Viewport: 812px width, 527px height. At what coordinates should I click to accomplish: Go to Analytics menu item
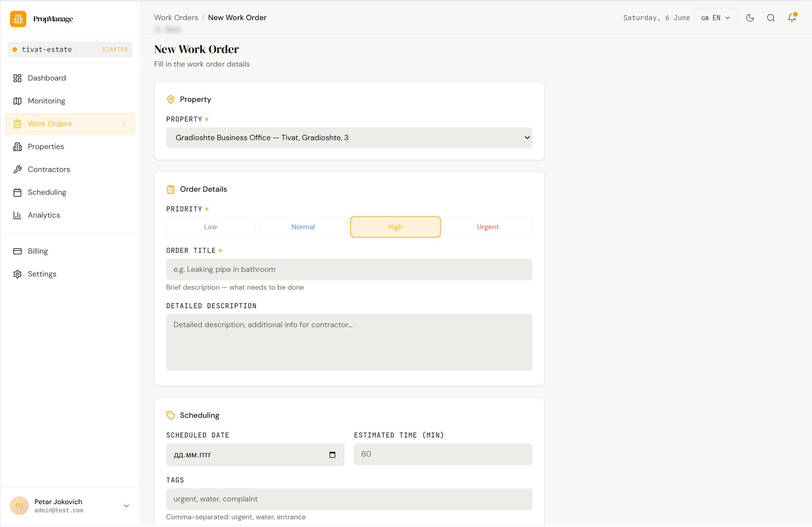click(70, 215)
